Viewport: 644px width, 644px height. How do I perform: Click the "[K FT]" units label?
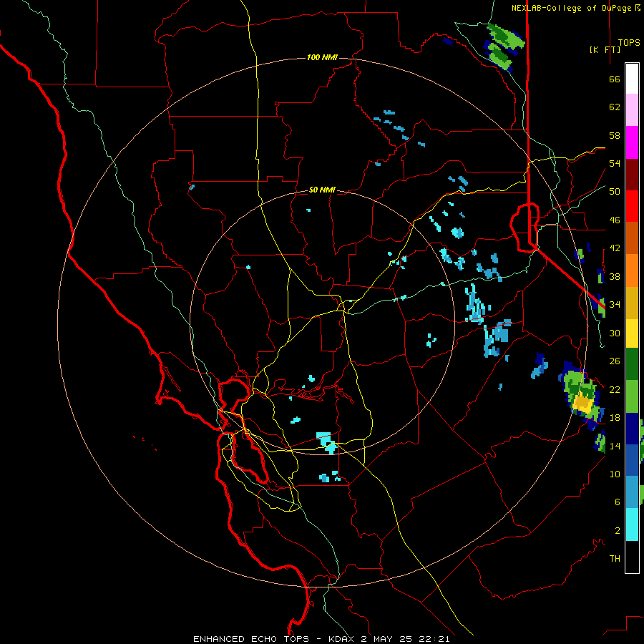coord(605,49)
